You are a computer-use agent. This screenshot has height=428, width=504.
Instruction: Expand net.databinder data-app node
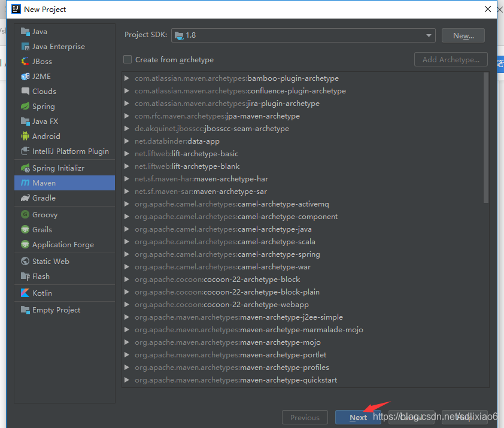(x=127, y=141)
